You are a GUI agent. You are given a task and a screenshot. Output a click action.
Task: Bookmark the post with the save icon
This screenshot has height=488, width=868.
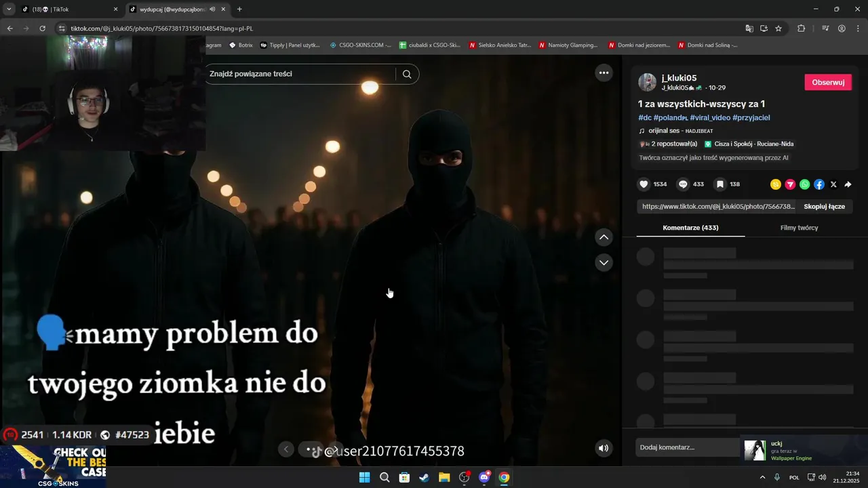(x=719, y=184)
